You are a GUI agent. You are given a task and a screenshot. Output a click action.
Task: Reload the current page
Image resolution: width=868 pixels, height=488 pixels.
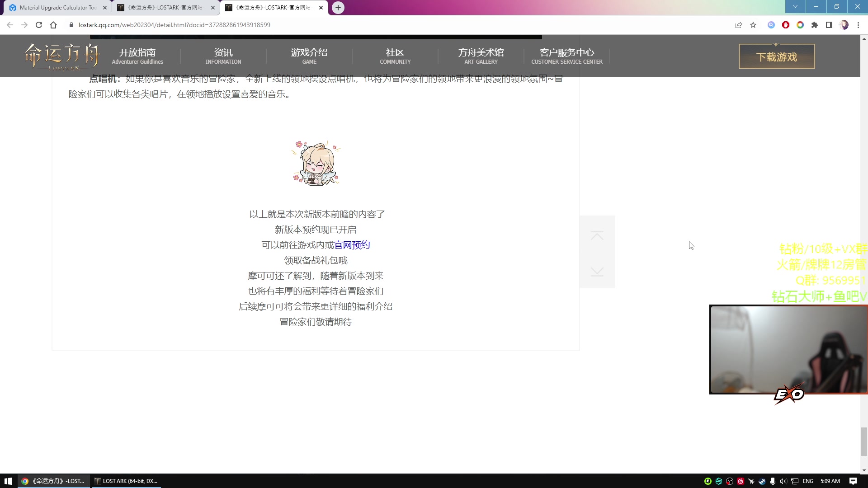39,25
